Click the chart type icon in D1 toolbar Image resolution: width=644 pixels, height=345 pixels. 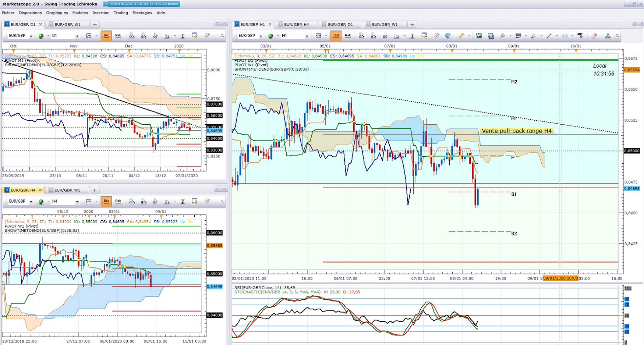coord(89,36)
